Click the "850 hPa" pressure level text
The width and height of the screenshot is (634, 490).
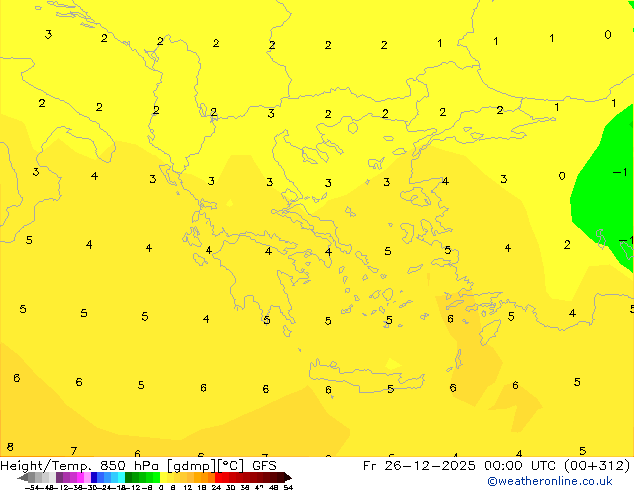click(x=129, y=466)
